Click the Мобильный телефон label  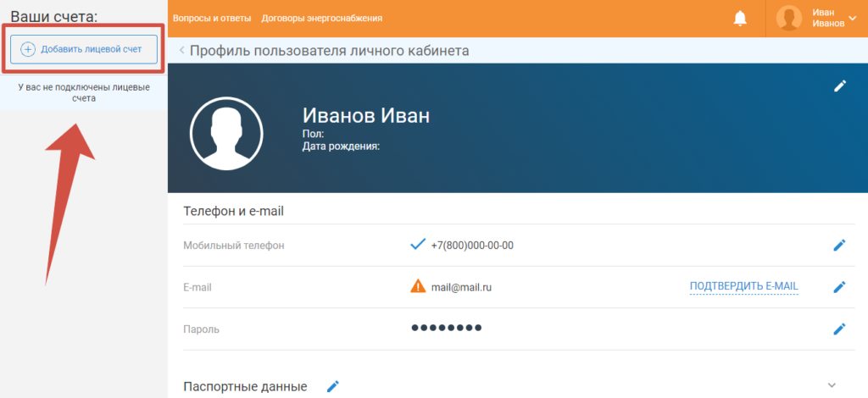click(x=234, y=246)
